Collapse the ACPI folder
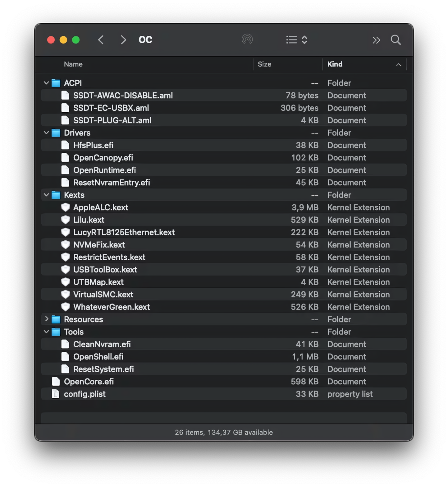 tap(46, 83)
